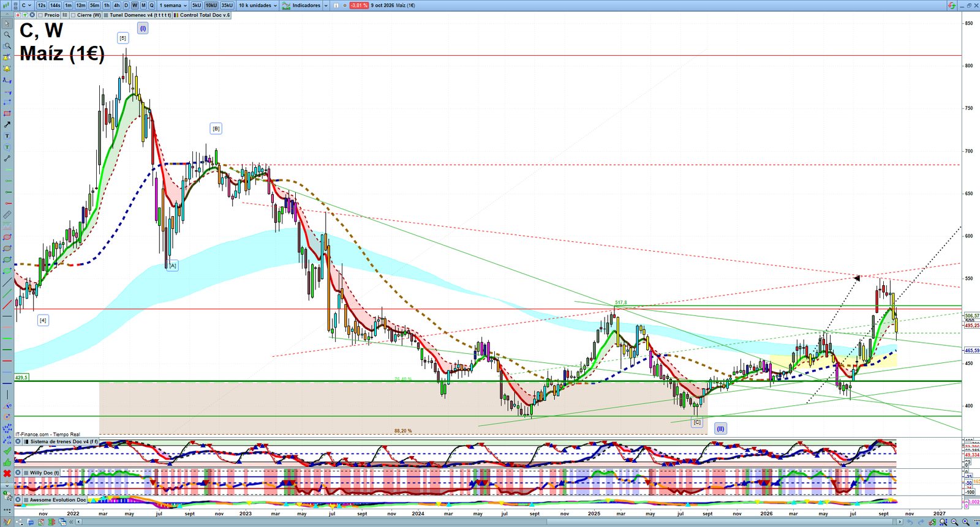
Task: Click the Control Total Doc v.6 label
Action: pos(205,15)
